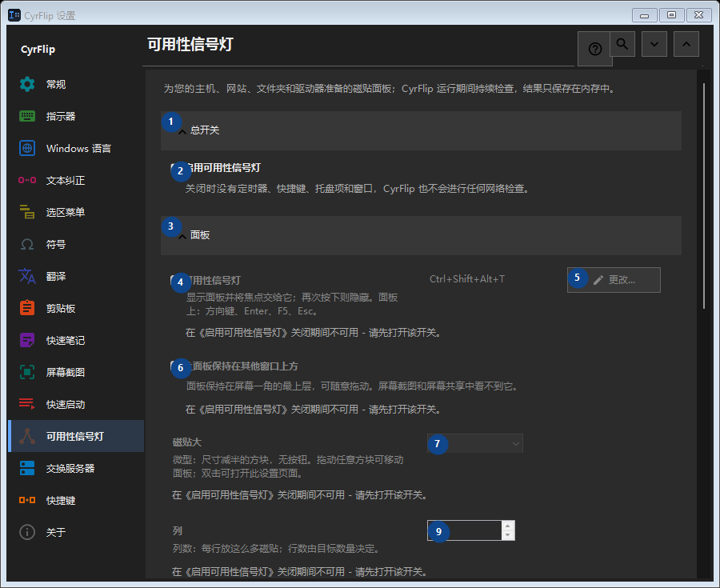Open the 关于 about page
Viewport: 720px width, 588px height.
coord(76,532)
